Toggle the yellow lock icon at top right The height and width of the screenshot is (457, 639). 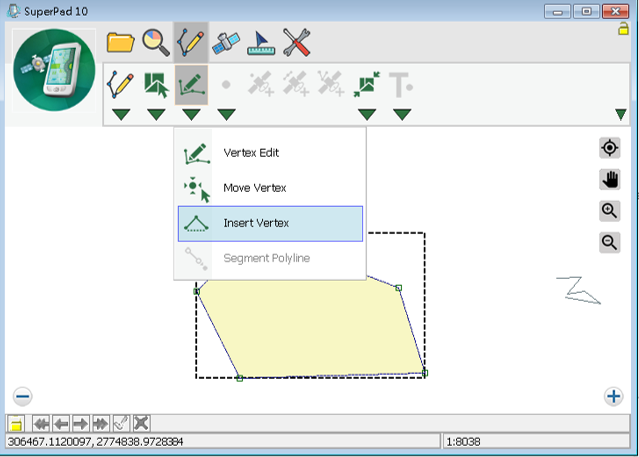pos(624,29)
